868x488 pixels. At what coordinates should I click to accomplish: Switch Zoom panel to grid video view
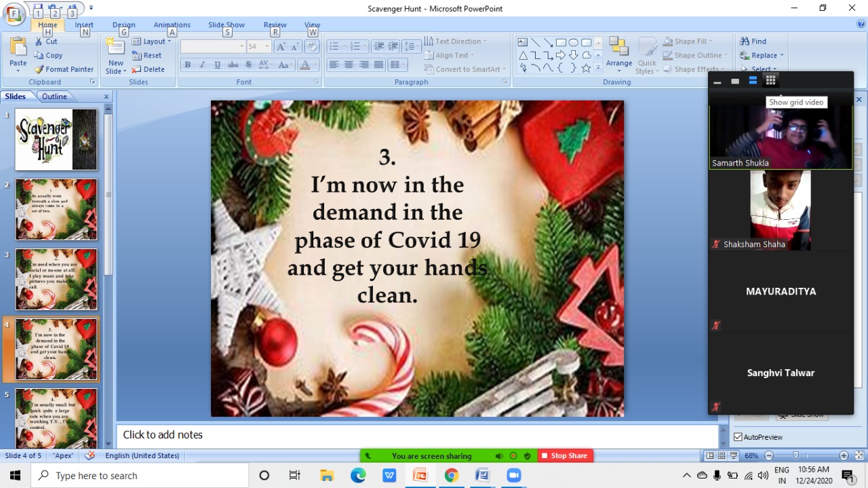[x=770, y=80]
